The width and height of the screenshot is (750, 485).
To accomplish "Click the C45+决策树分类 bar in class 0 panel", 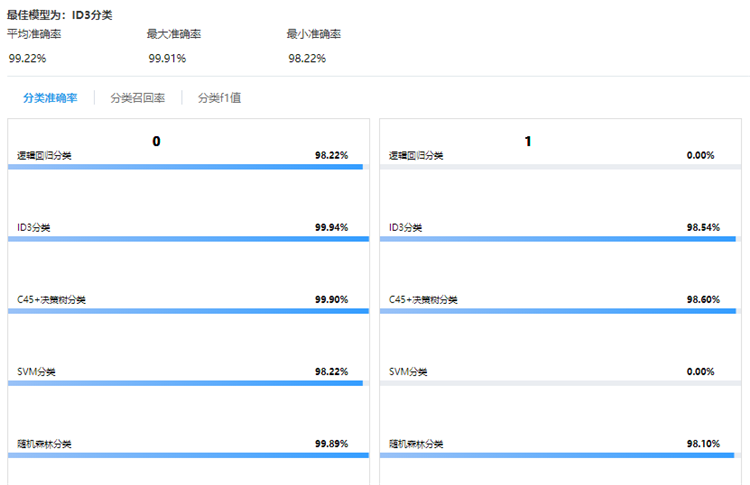I will [x=188, y=311].
